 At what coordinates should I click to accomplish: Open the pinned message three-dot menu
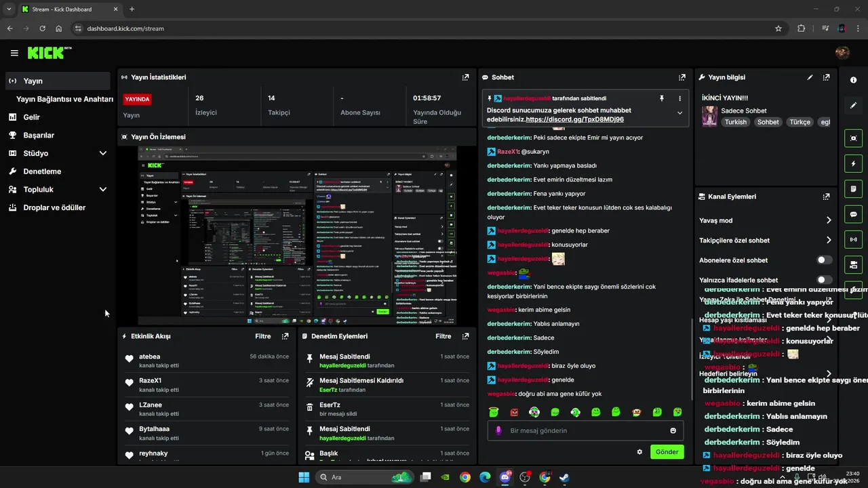[679, 98]
